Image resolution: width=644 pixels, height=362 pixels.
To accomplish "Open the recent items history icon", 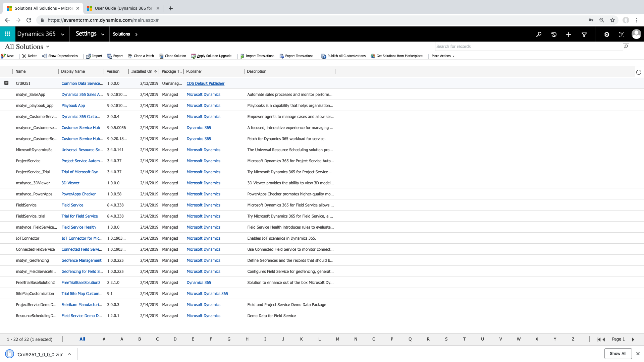I will (x=554, y=34).
